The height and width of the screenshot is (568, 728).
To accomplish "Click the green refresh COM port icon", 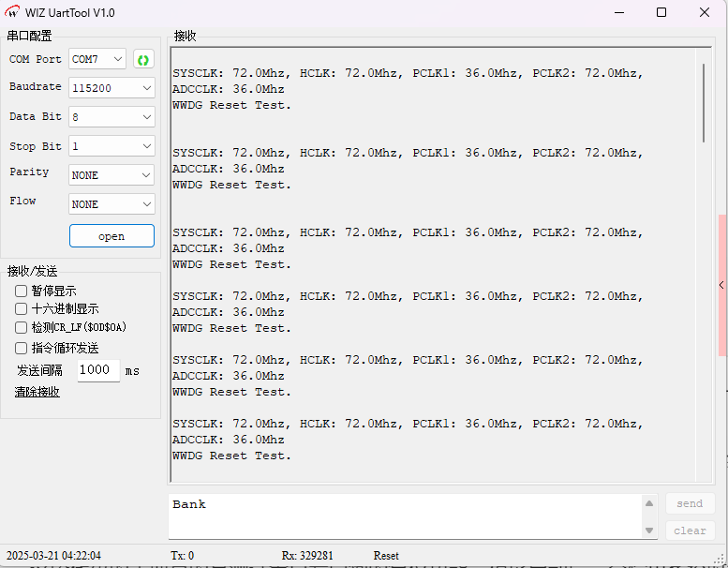I will (143, 60).
